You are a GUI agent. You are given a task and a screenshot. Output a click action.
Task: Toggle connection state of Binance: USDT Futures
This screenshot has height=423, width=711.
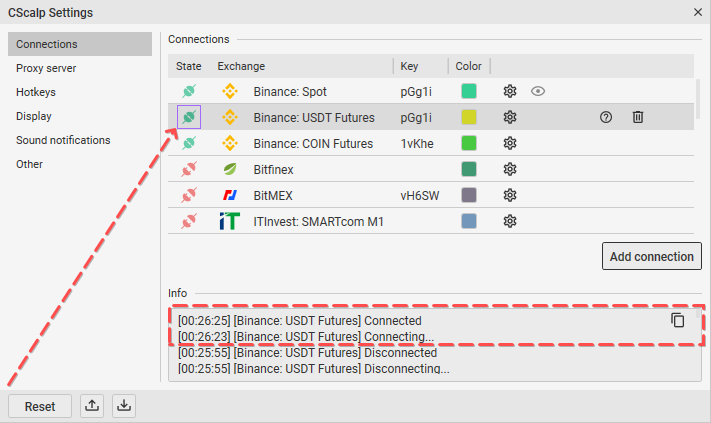187,117
